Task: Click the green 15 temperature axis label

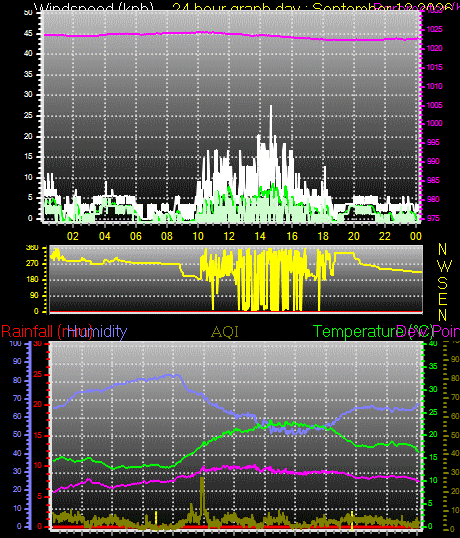Action: (433, 457)
